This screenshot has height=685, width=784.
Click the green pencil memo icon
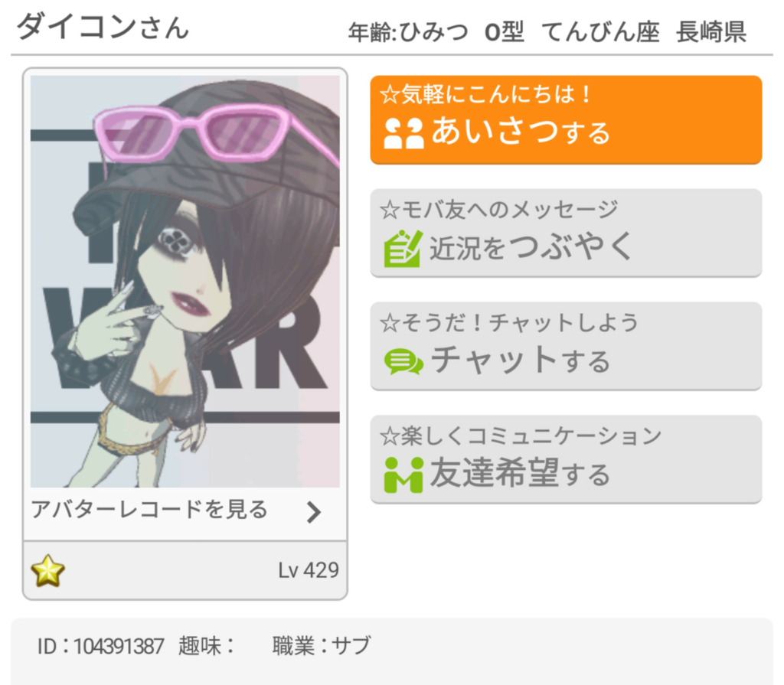tap(403, 249)
